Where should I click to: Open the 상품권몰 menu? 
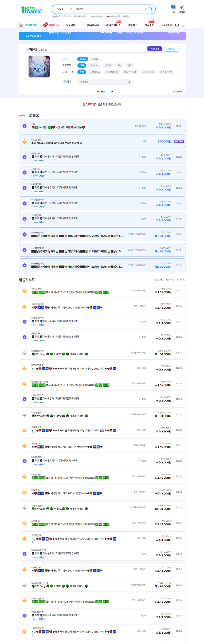(x=71, y=25)
